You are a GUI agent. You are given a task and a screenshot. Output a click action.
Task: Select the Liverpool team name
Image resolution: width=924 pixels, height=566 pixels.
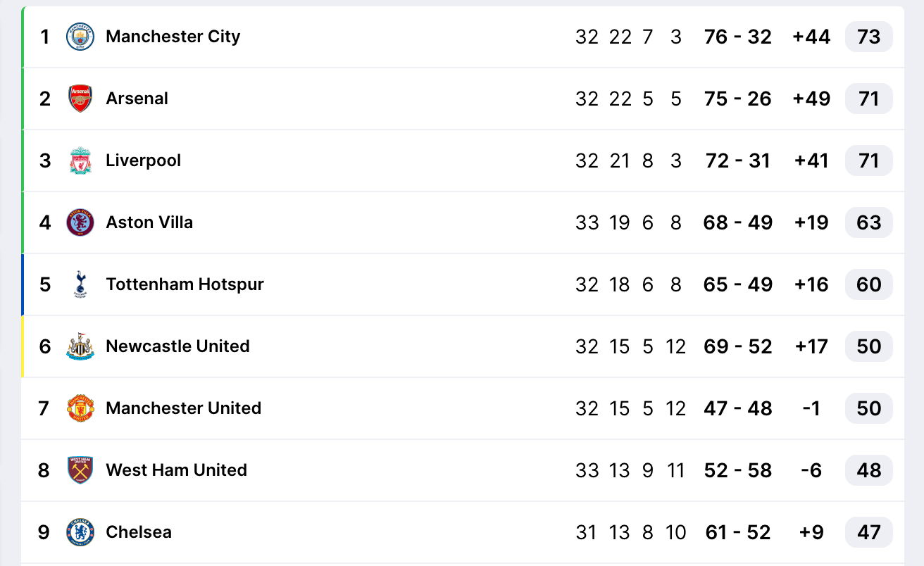[143, 161]
